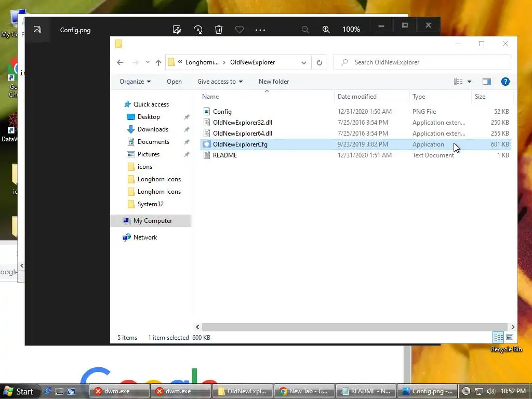532x399 pixels.
Task: Click Show desktop quick launch icon
Action: (59, 392)
